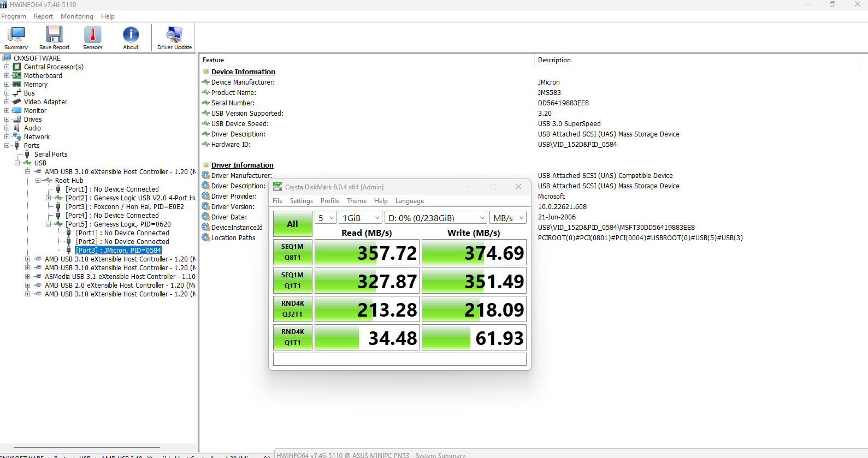Run the RND4K Q32T1 test

pyautogui.click(x=293, y=309)
